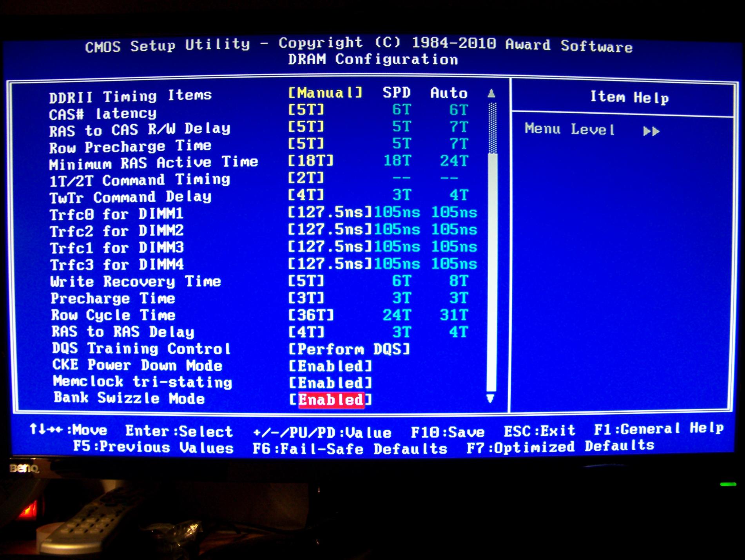Change Write Recovery Time 5T value
745x560 pixels.
click(x=306, y=281)
